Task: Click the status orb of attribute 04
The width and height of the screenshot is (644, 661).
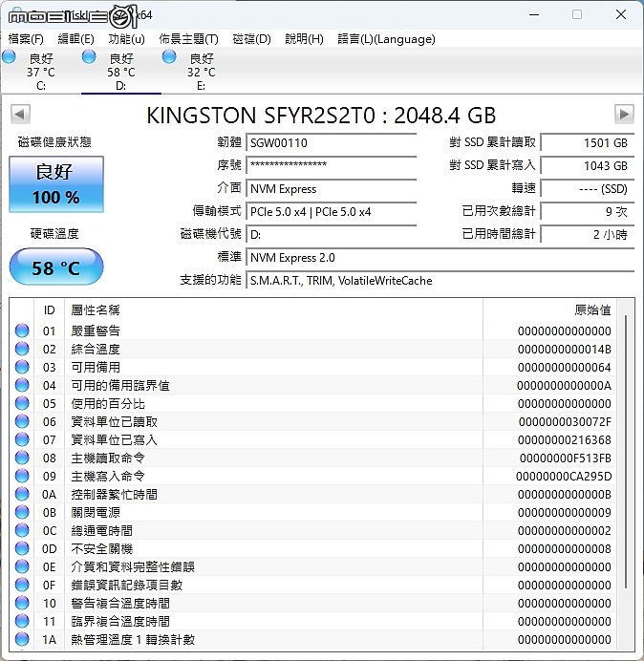Action: click(x=22, y=385)
